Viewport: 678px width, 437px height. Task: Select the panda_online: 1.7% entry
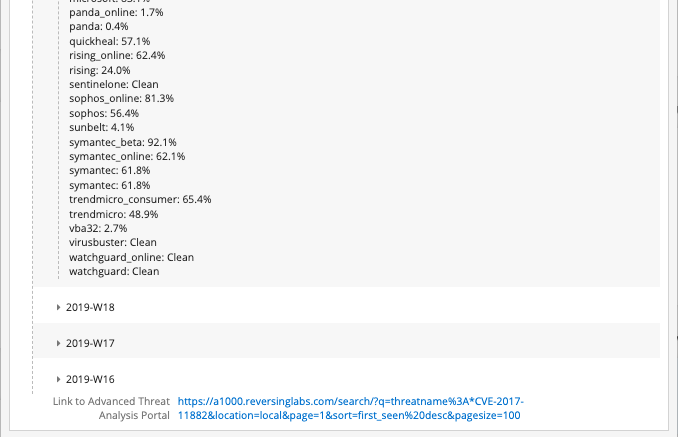point(118,13)
